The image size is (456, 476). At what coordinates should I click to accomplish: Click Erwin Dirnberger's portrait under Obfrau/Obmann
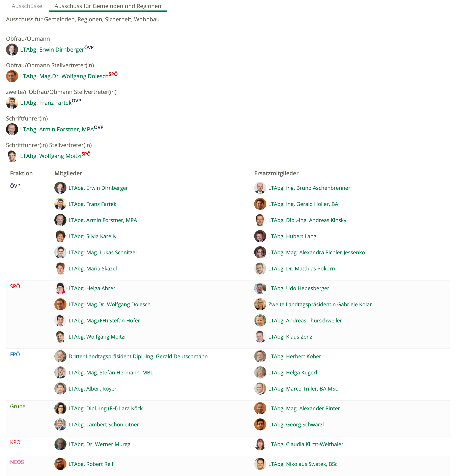click(x=12, y=50)
